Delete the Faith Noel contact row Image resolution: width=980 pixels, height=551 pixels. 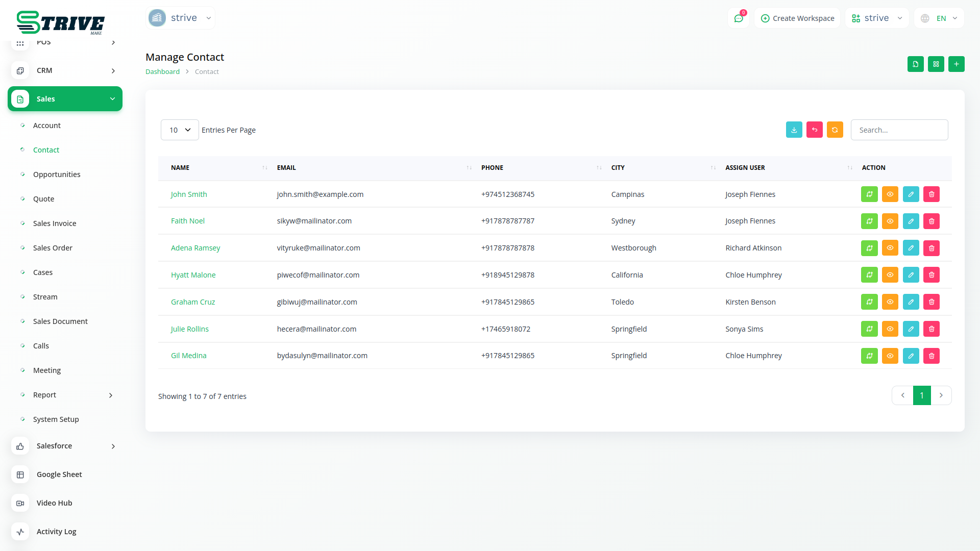click(931, 221)
